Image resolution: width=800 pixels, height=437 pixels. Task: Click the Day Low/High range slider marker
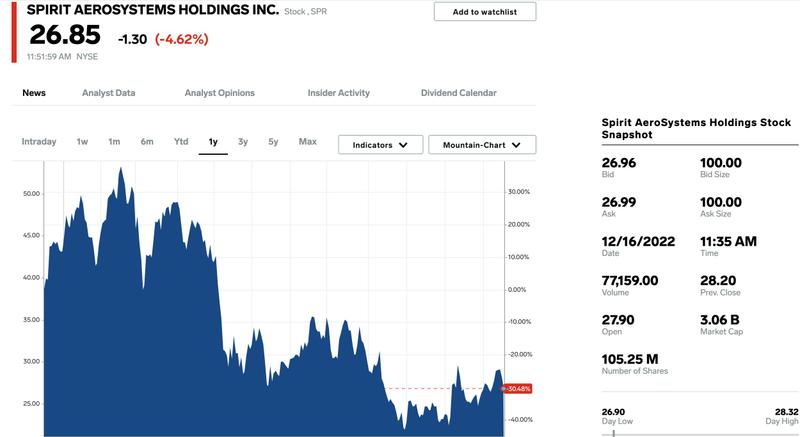613,433
